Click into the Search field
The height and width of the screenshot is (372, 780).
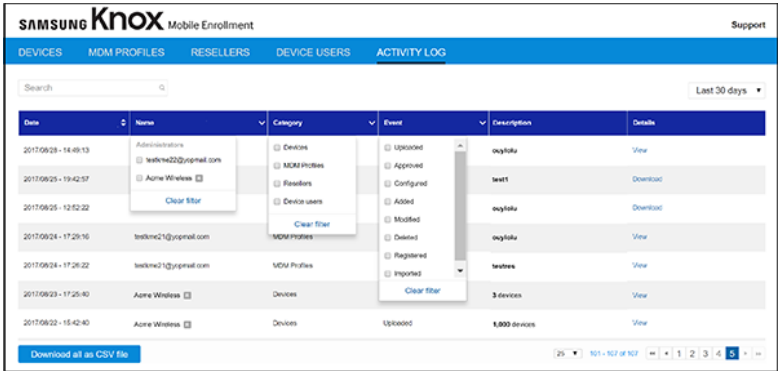coord(93,88)
